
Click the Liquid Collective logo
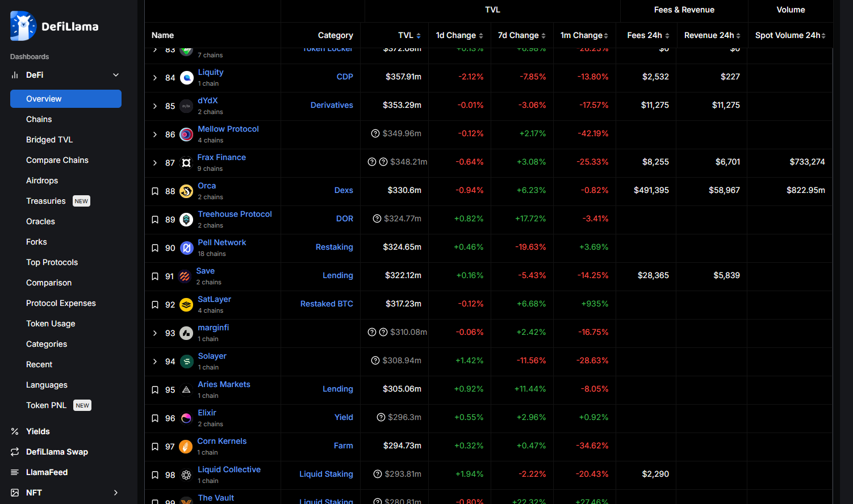pos(186,475)
